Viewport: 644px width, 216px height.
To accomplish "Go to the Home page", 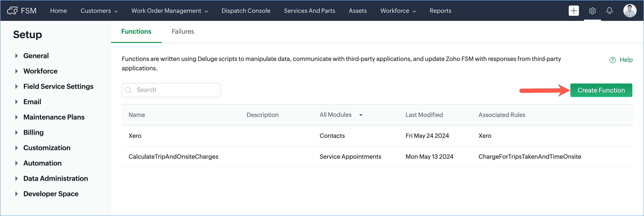I will [58, 11].
